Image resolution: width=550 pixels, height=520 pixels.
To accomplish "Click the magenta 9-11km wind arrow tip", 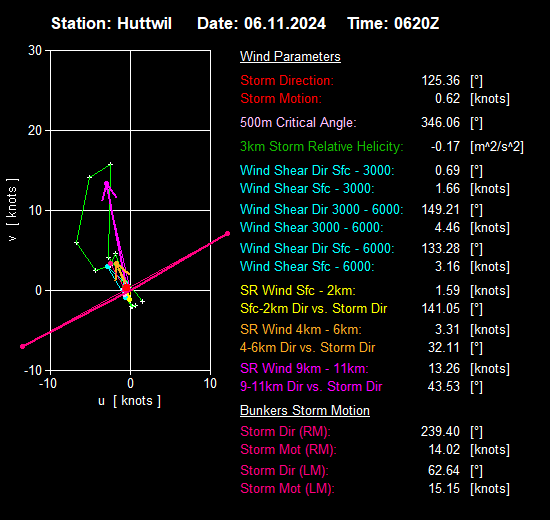I will pos(107,183).
